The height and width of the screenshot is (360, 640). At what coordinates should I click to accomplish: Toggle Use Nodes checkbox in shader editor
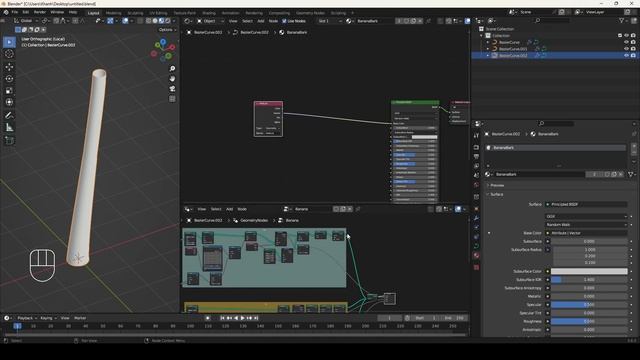(284, 21)
